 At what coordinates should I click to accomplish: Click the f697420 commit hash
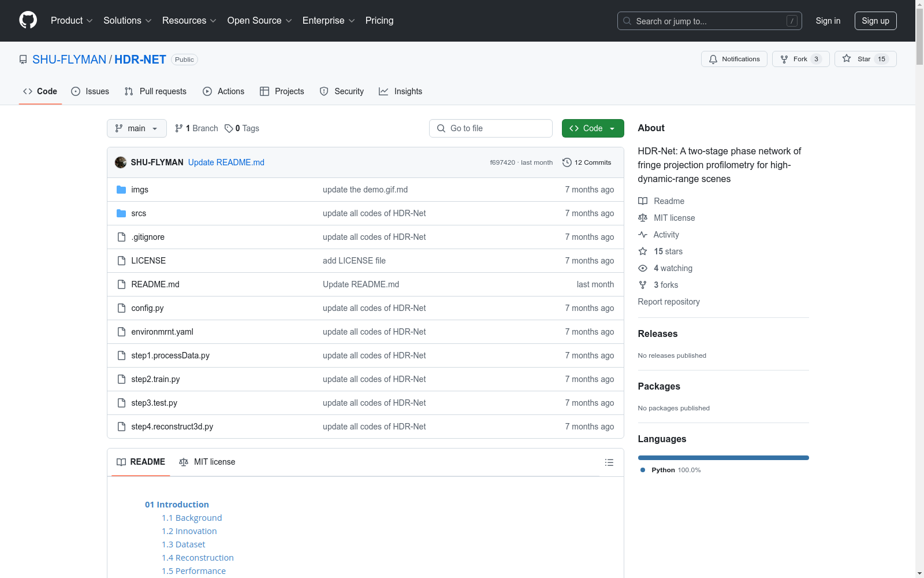click(x=502, y=162)
